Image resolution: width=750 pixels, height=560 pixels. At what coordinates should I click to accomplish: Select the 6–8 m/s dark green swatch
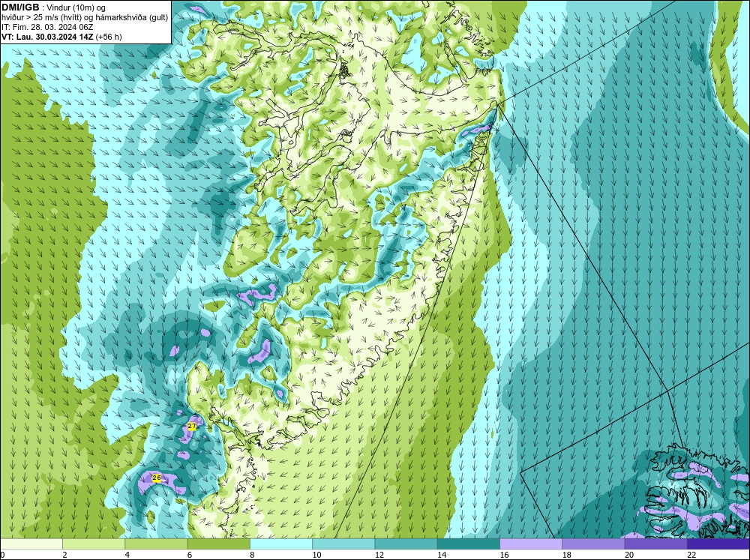[218, 544]
